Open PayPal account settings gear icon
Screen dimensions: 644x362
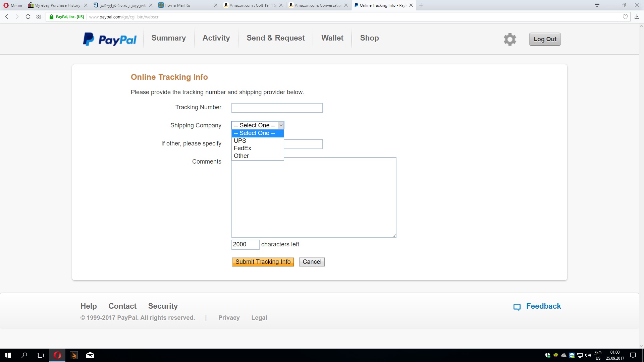tap(509, 39)
